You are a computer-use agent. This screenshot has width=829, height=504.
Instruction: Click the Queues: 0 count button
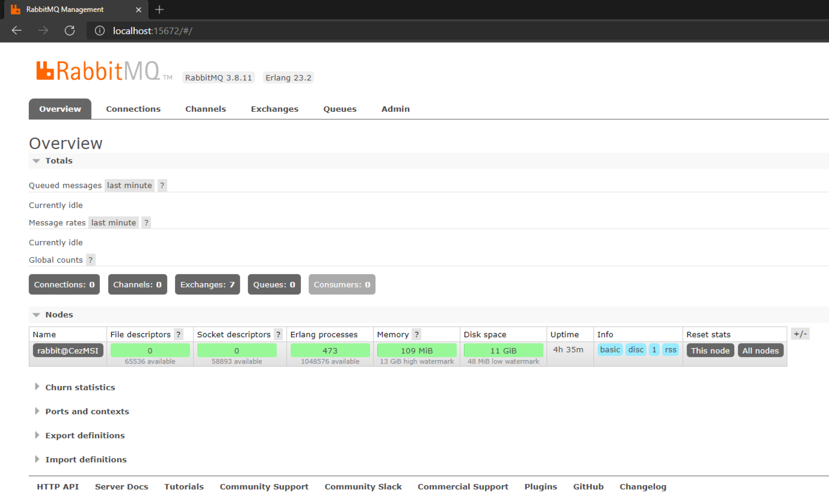274,285
